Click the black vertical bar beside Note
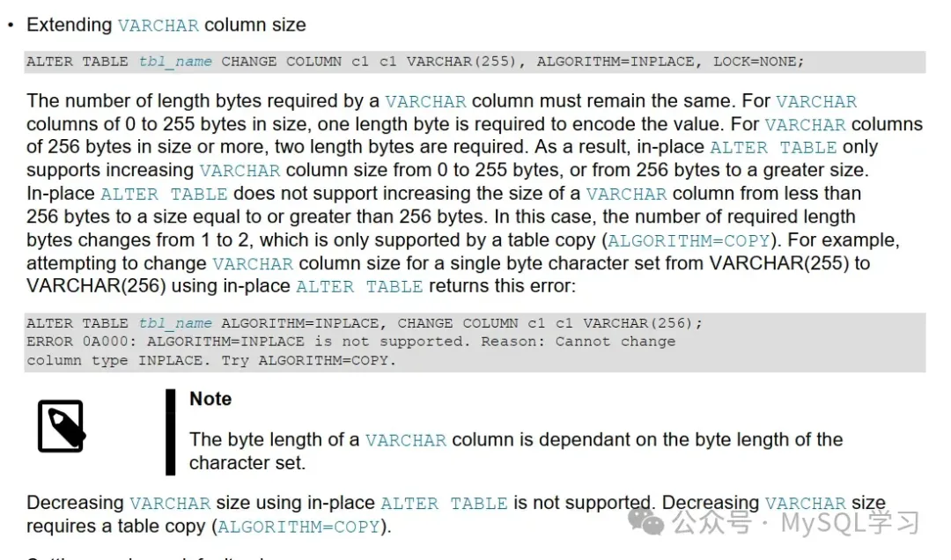This screenshot has width=951, height=560. click(171, 431)
